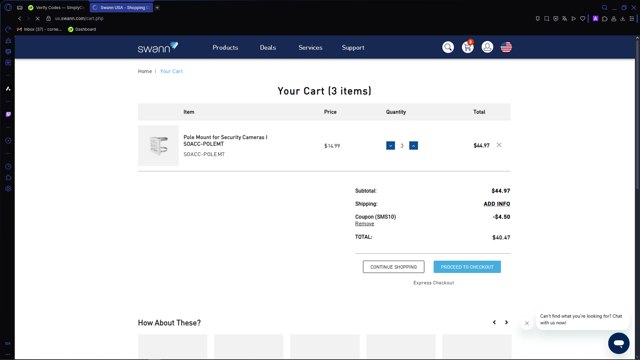Open the Dashboard bookmark
This screenshot has height=360, width=640.
pyautogui.click(x=82, y=29)
